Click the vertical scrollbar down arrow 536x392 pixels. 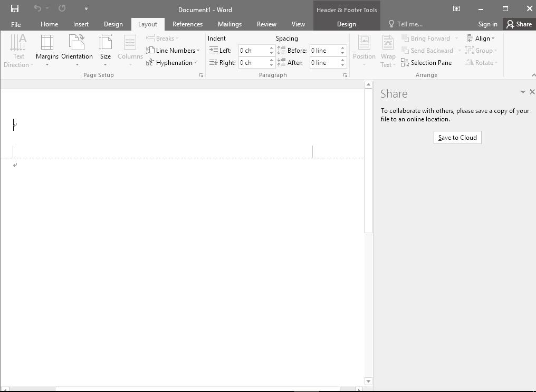click(368, 381)
